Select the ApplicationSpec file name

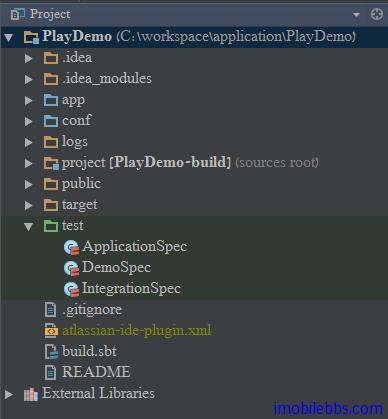point(135,247)
